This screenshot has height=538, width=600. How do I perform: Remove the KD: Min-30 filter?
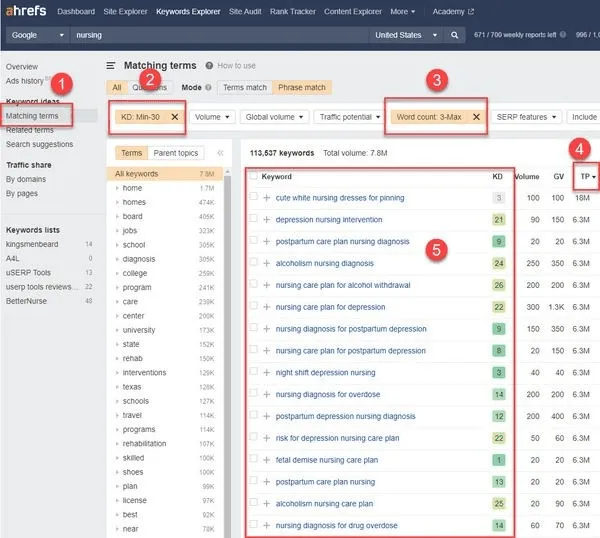(174, 117)
